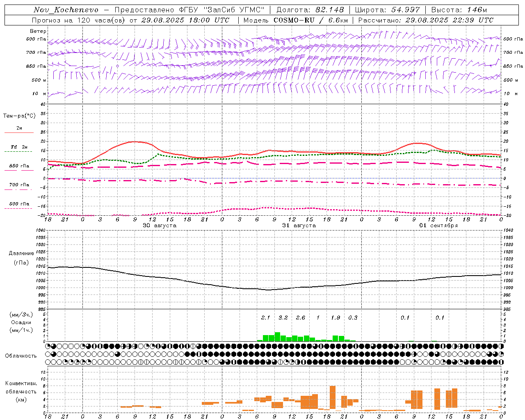
Task: Click the green dotted Td 2м legend line
Action: click(18, 151)
